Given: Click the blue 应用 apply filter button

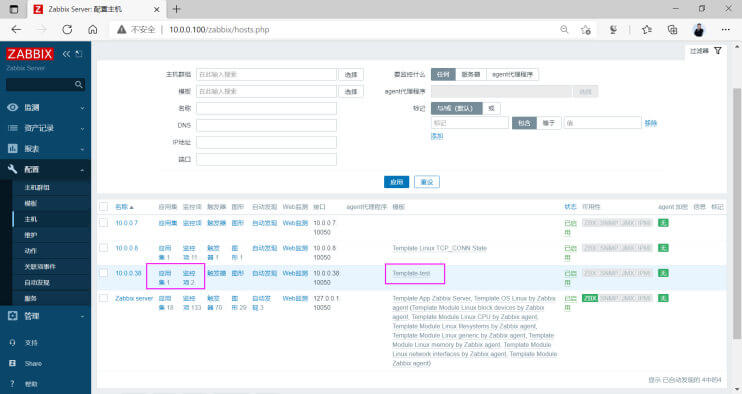Looking at the screenshot, I should 396,182.
